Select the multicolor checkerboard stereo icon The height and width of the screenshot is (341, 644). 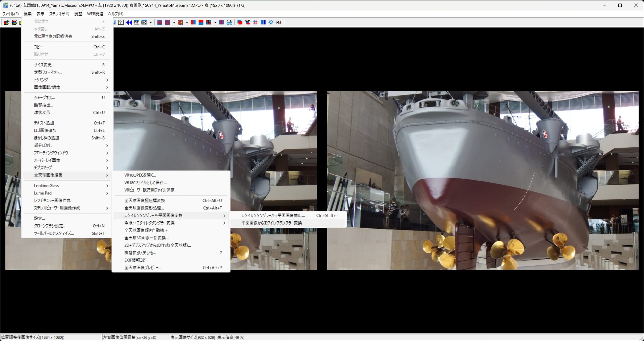[x=180, y=22]
